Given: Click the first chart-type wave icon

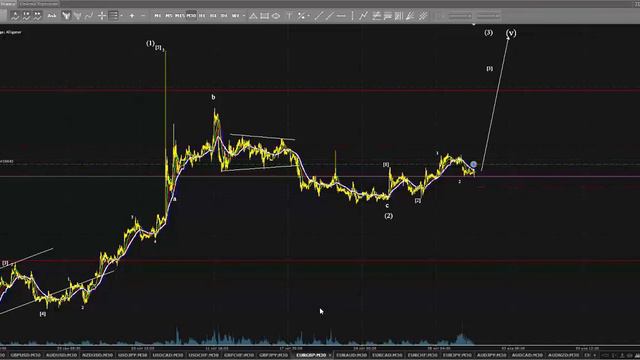Looking at the screenshot, I should coord(15,16).
